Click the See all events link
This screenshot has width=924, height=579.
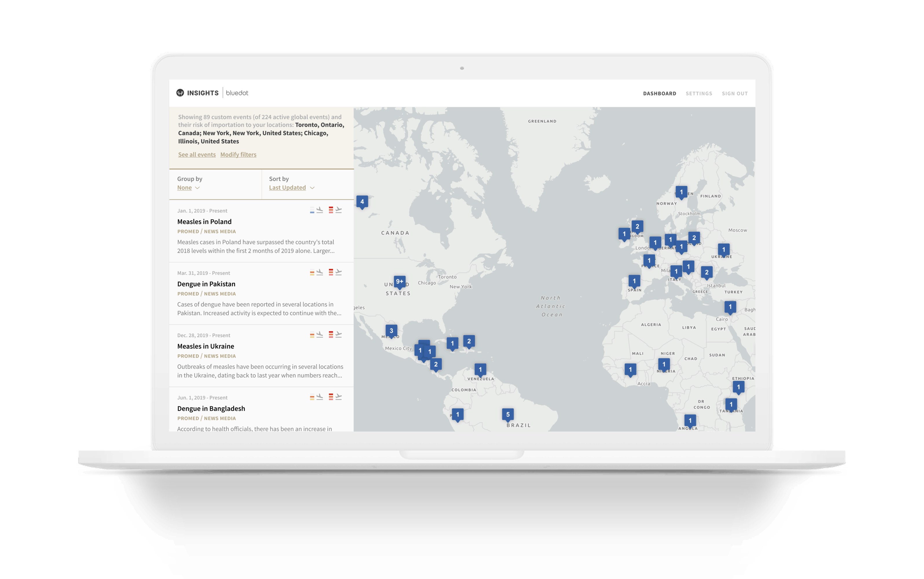(197, 154)
